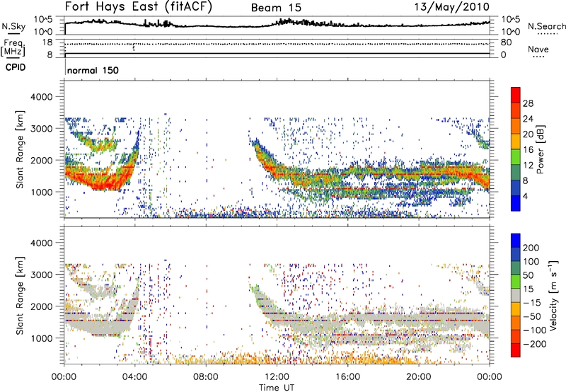Viewport: 566px width, 392px height.
Task: Click the 'Power [dB]' color bar title
Action: 540,149
